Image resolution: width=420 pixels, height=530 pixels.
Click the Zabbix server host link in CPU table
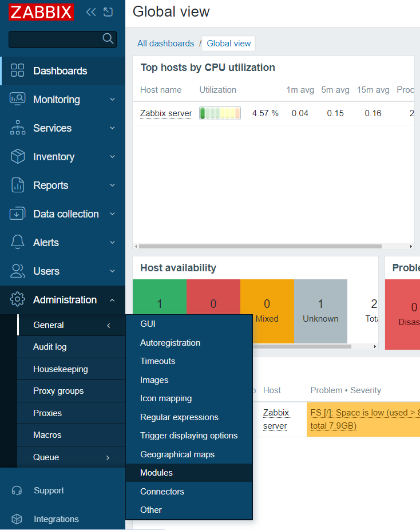(166, 113)
